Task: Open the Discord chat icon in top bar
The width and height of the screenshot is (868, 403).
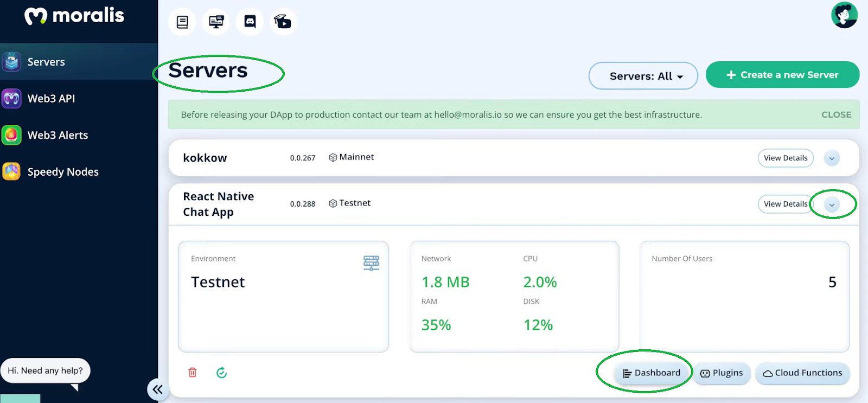Action: tap(250, 22)
